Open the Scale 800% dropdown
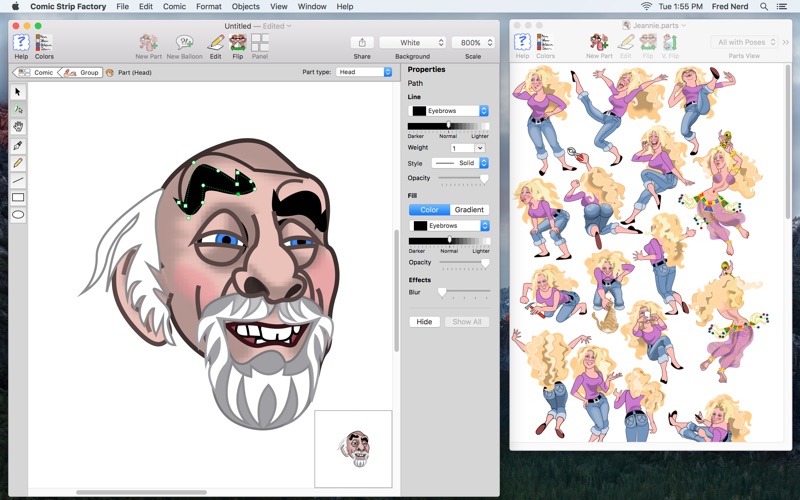 (473, 42)
